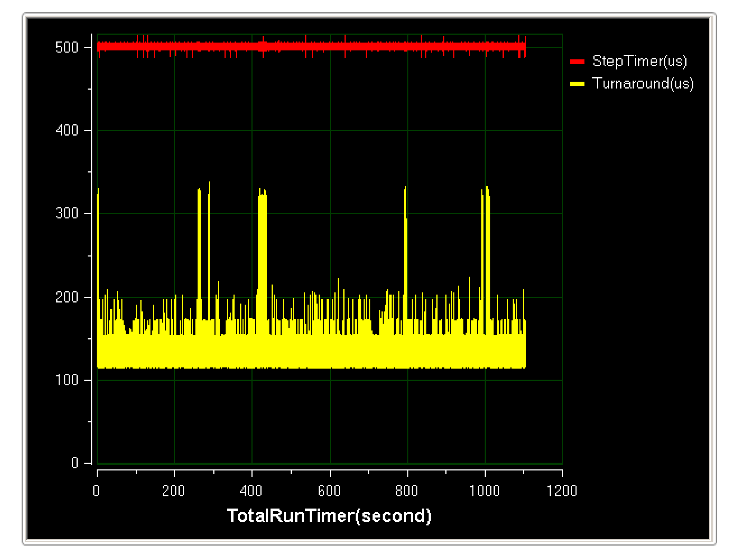Click the 800 x-axis tick label
This screenshot has height=560, width=734.
point(406,491)
